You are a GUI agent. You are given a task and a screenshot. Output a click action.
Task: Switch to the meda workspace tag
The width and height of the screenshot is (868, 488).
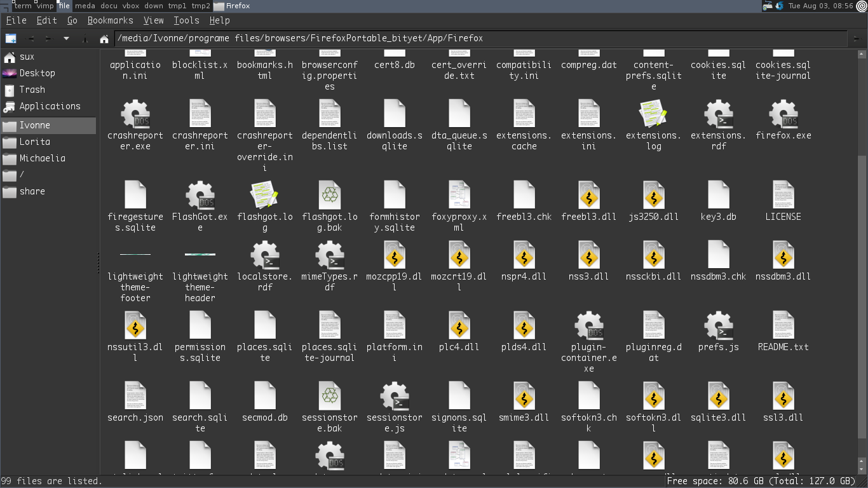click(85, 6)
